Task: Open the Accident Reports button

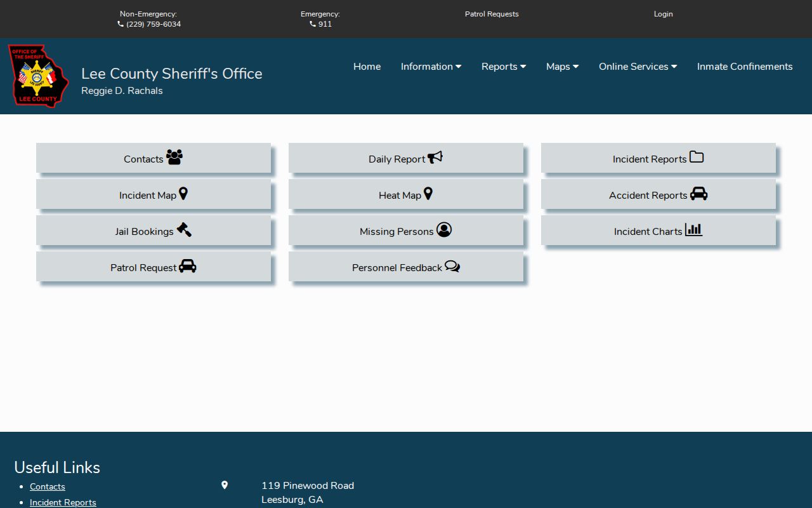Action: pos(658,194)
